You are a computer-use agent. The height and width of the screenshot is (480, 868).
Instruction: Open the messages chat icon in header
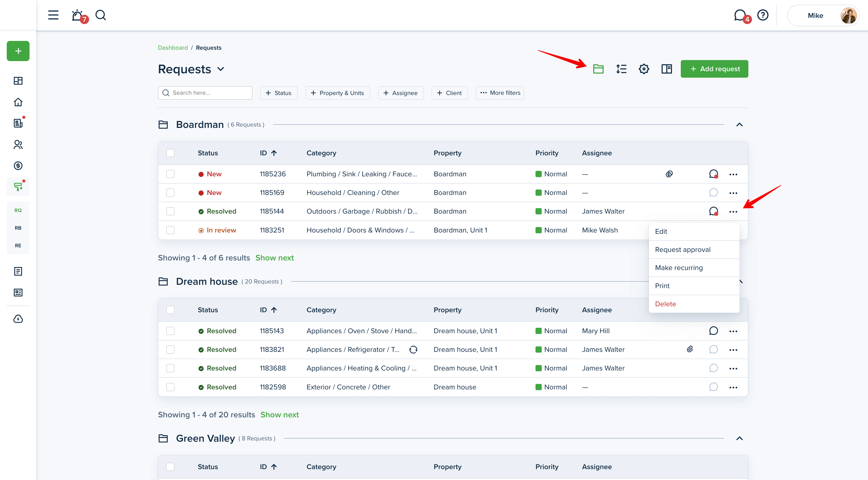click(740, 15)
